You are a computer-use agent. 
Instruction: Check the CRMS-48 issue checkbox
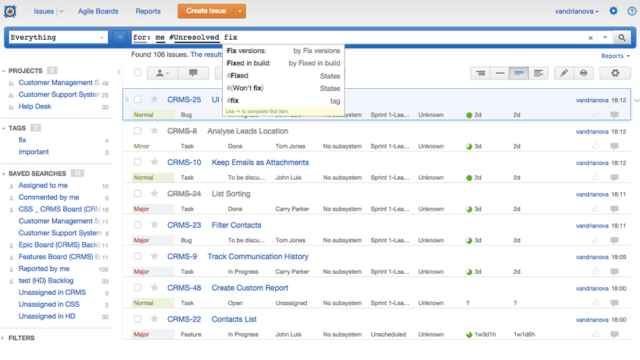[x=138, y=288]
